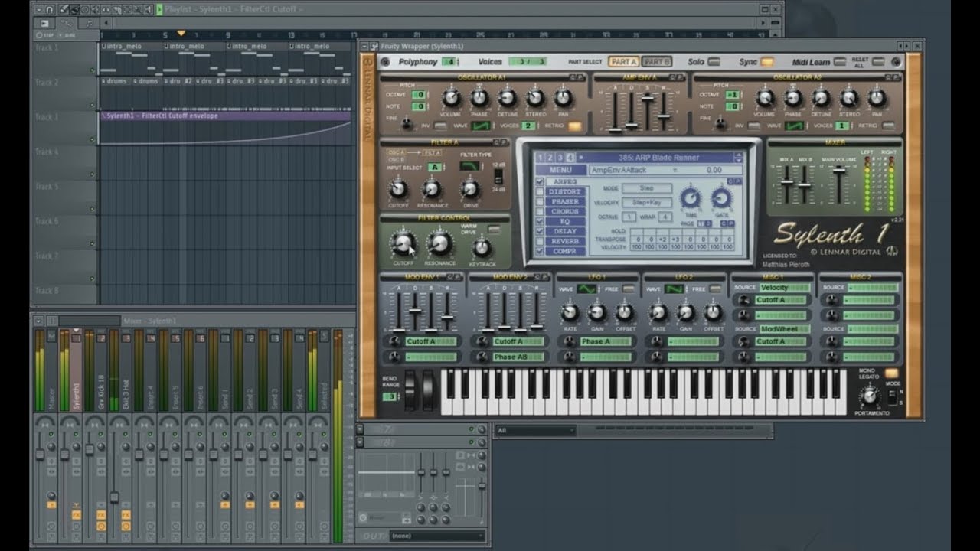Adjust the Filter Control Keytrack knob

click(482, 247)
